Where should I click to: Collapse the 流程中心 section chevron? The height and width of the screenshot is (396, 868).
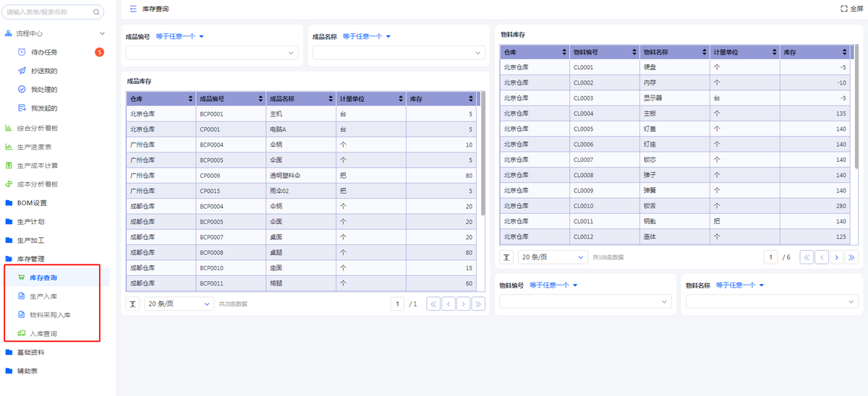pyautogui.click(x=102, y=33)
